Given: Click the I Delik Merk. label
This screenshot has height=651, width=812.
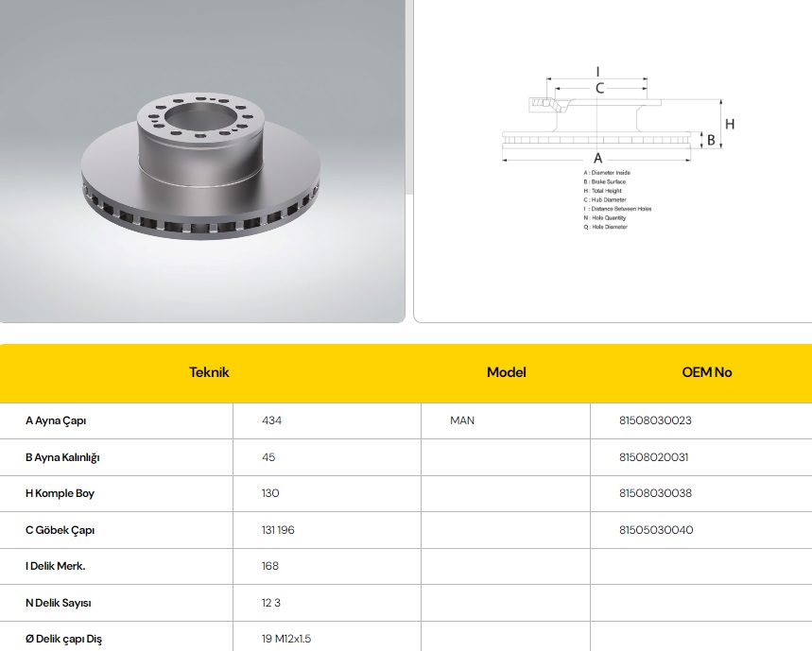Looking at the screenshot, I should [x=57, y=566].
